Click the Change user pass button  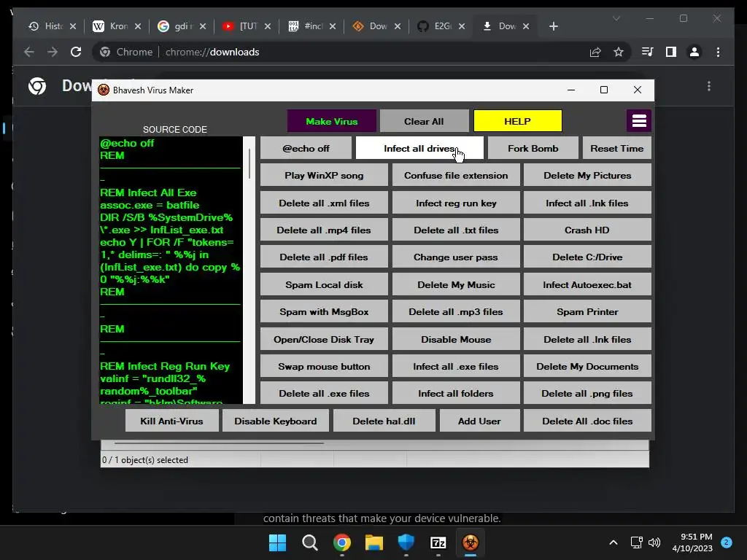[x=456, y=257]
